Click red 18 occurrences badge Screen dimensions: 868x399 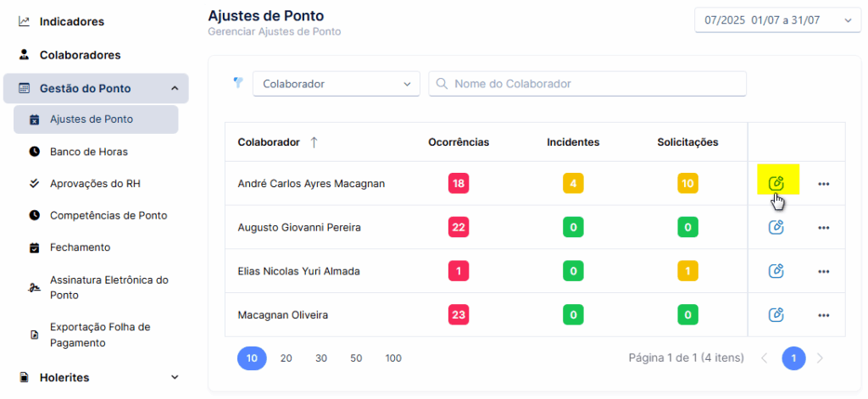[459, 183]
